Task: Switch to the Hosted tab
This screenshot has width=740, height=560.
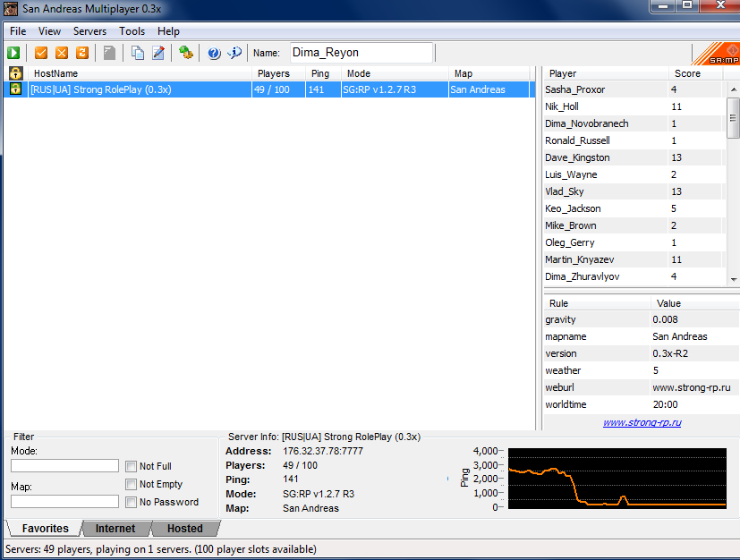Action: pyautogui.click(x=185, y=529)
